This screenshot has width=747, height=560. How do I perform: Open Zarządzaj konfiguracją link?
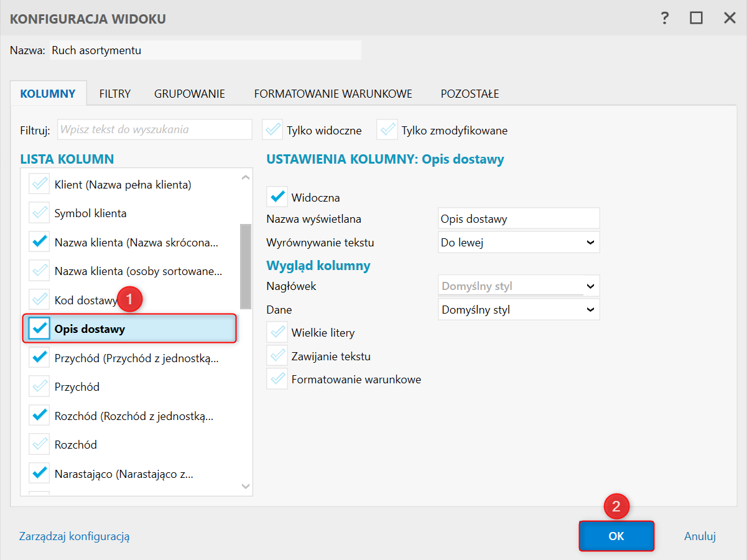75,536
